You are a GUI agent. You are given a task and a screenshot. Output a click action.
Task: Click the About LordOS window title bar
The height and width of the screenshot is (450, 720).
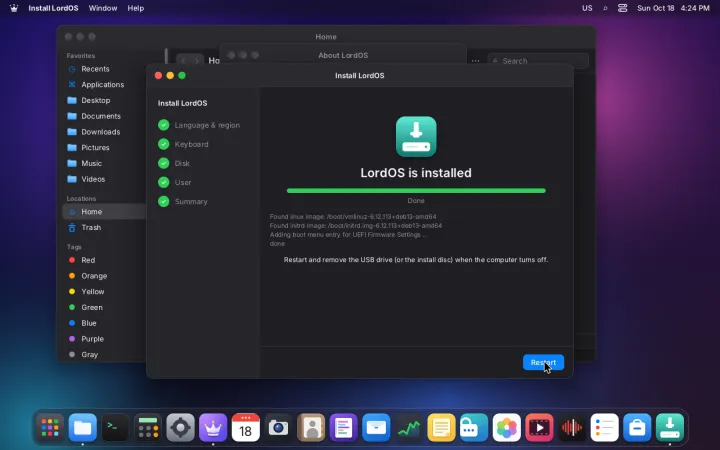point(343,55)
